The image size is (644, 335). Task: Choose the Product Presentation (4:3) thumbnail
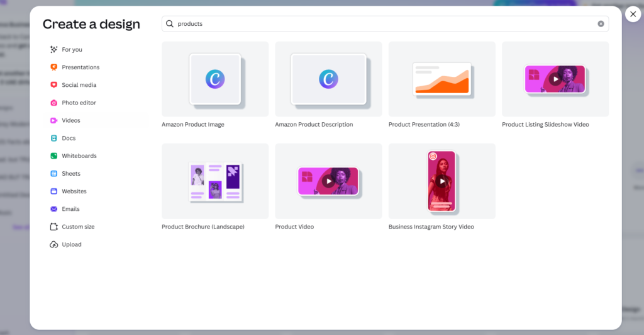(441, 79)
